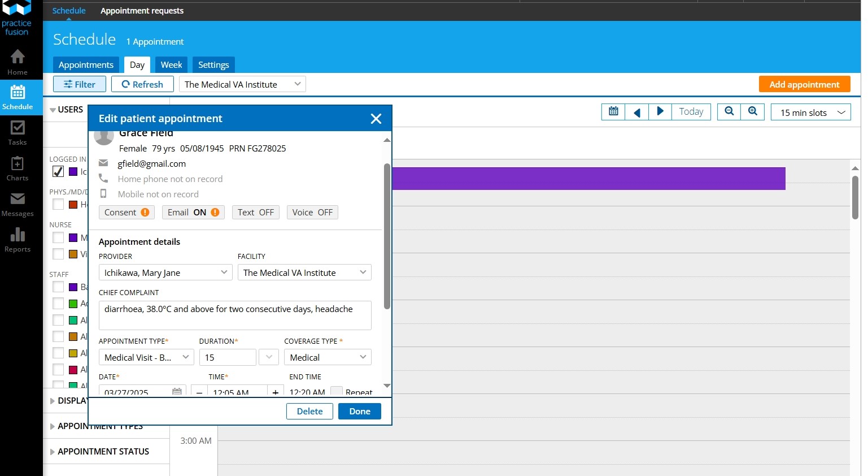
Task: Go to previous day with left arrow
Action: (637, 111)
